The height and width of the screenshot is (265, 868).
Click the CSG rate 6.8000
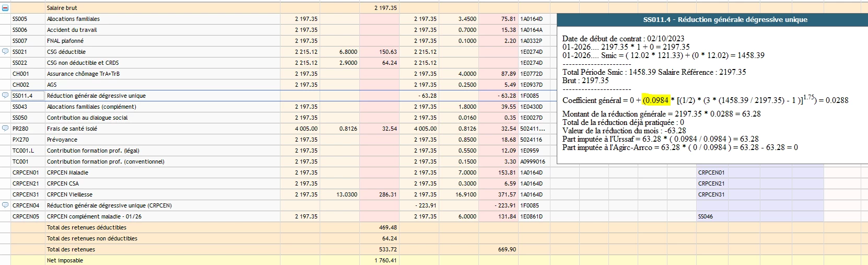coord(348,52)
